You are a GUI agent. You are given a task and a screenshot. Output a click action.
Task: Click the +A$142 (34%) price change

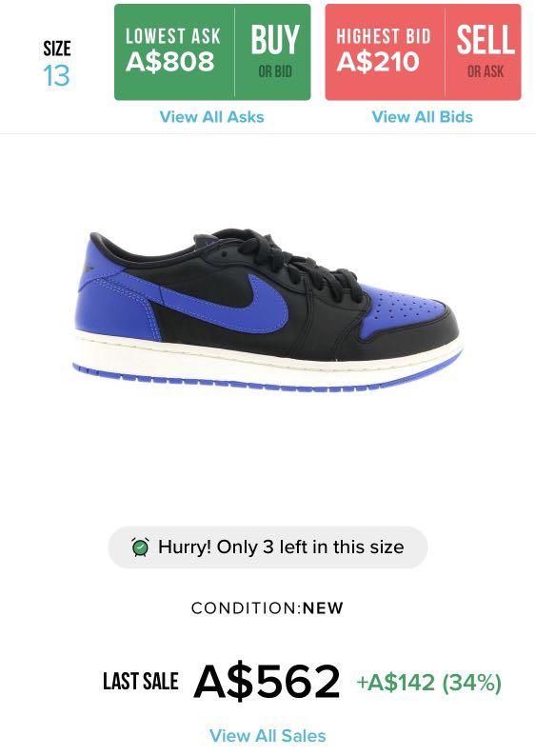click(429, 683)
